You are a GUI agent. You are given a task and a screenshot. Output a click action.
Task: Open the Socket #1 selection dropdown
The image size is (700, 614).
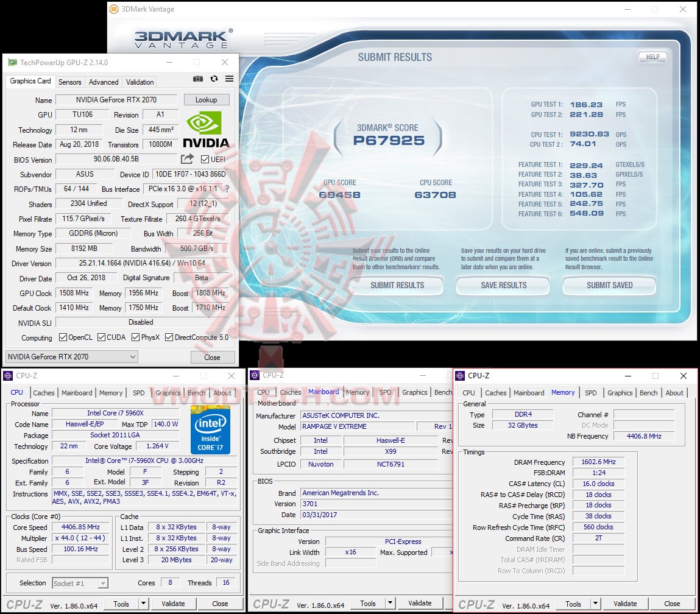(80, 583)
